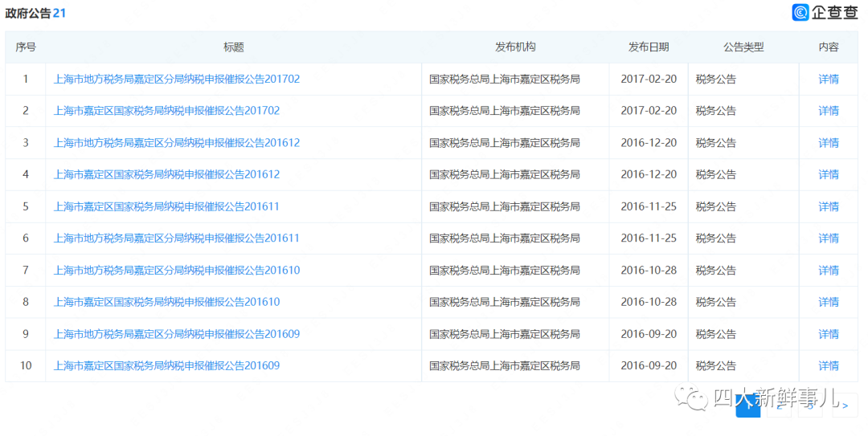Click 国家税务总局上海市嘉定区税务局 in row 1
The height and width of the screenshot is (436, 868).
pyautogui.click(x=504, y=79)
